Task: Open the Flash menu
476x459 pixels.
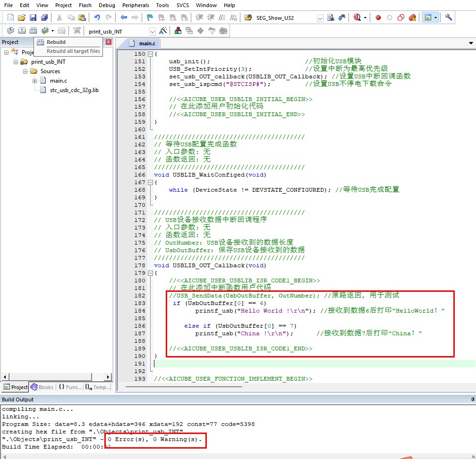Action: (85, 5)
